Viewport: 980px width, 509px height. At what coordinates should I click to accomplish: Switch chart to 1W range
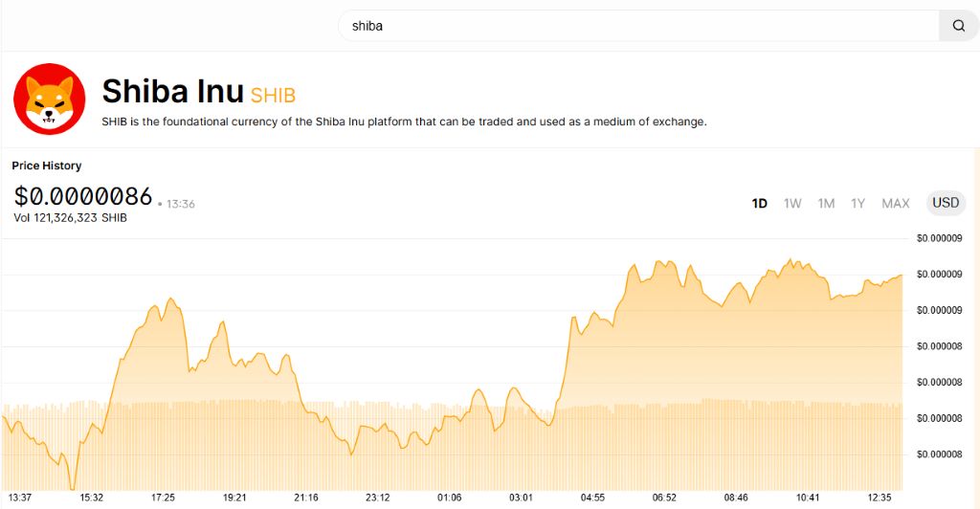click(x=792, y=203)
